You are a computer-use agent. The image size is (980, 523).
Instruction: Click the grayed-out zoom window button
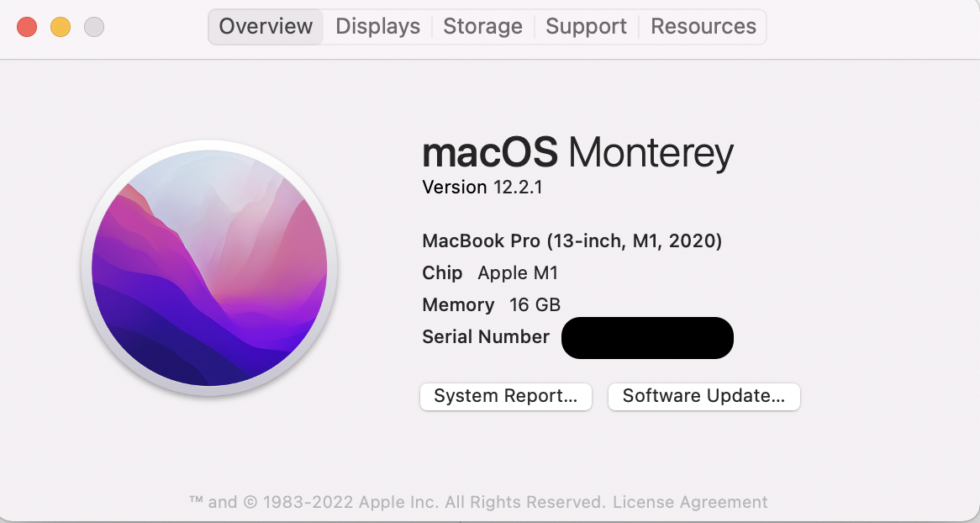pyautogui.click(x=94, y=27)
